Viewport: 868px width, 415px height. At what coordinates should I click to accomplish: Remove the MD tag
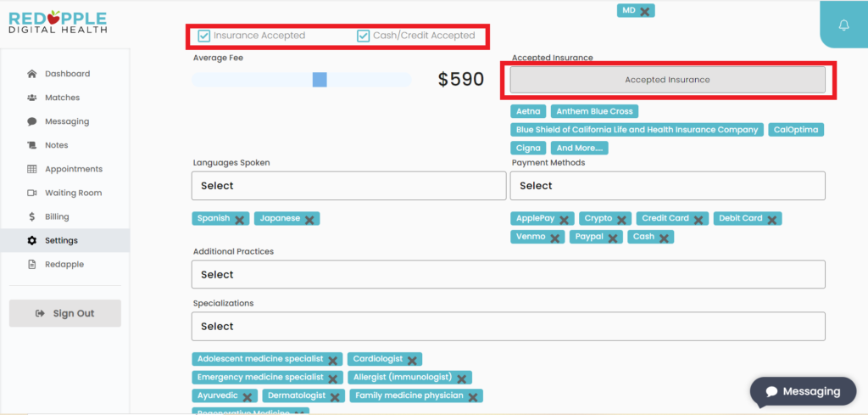(x=645, y=11)
